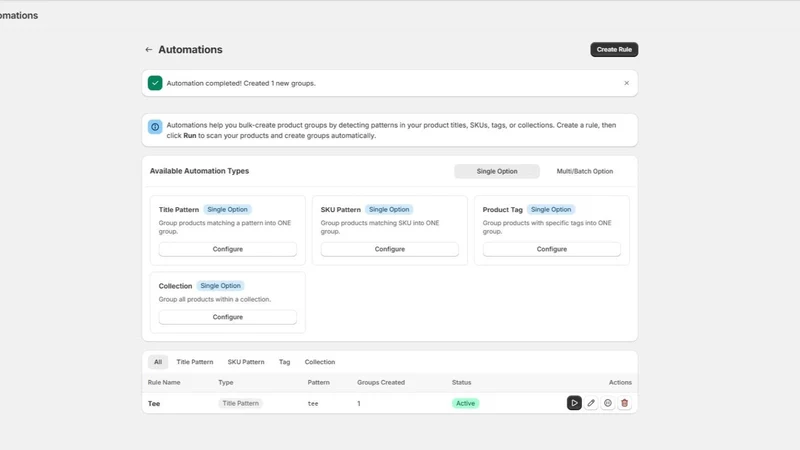Configure the Title Pattern automation
800x450 pixels.
click(x=228, y=249)
